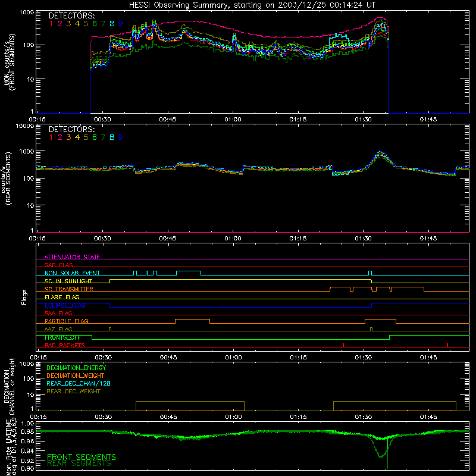Click the REAR_DEC_CHAN/128 legend entry
Image resolution: width=476 pixels, height=476 pixels.
(x=79, y=383)
